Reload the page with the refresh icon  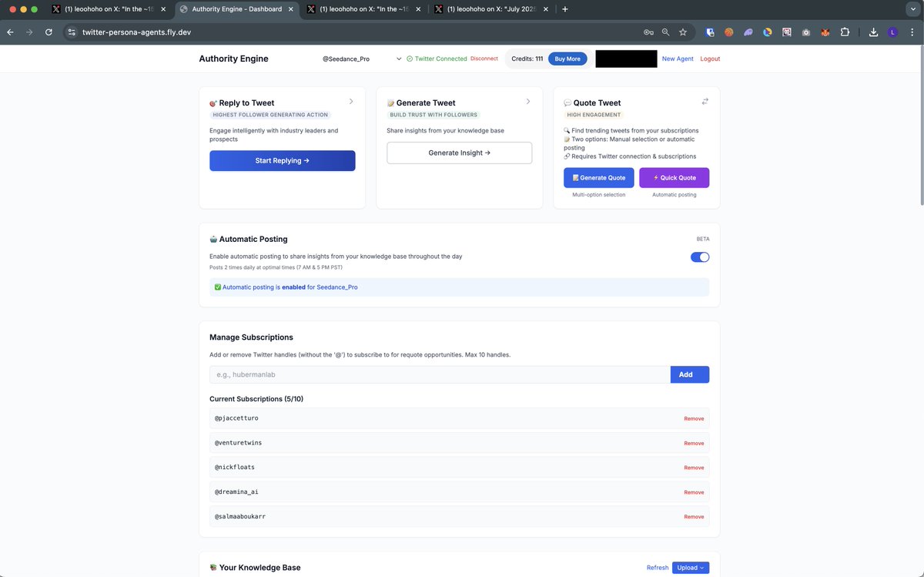(x=49, y=32)
